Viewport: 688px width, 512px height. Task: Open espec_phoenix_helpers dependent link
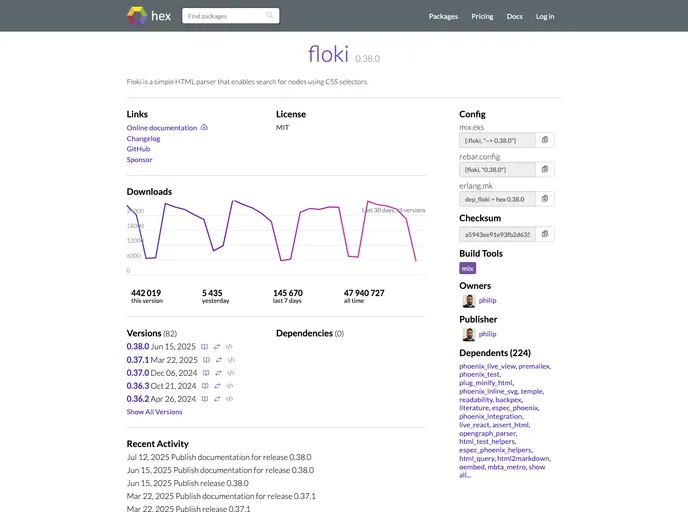tap(495, 450)
